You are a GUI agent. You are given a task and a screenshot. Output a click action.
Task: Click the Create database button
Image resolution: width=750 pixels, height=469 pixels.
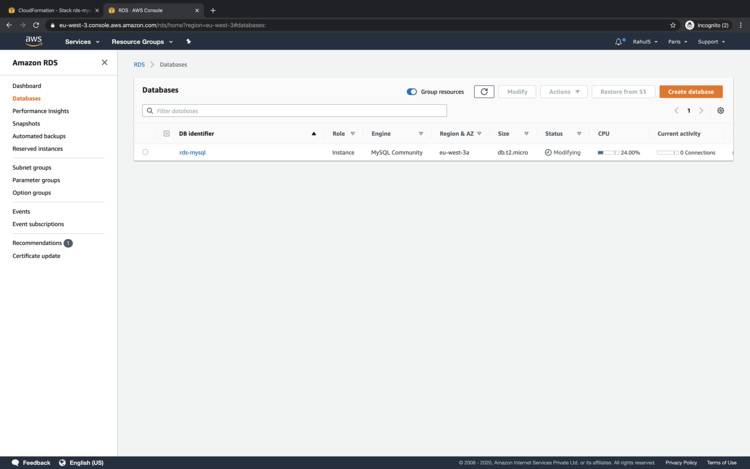click(690, 91)
